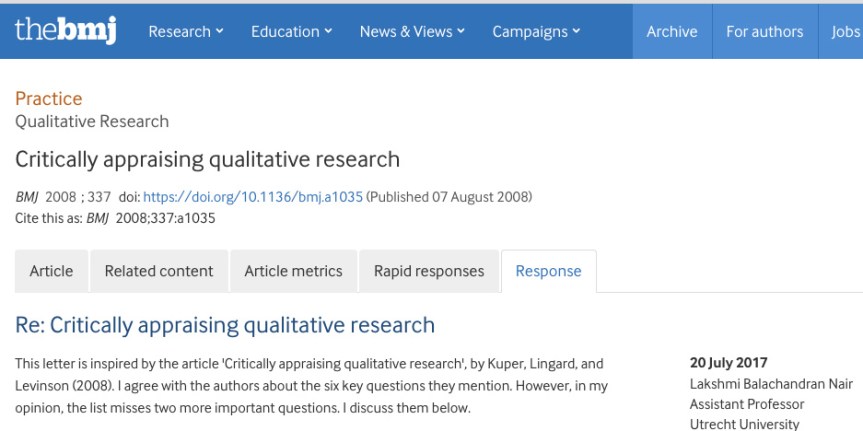The width and height of the screenshot is (863, 431).
Task: Open the For authors page
Action: pyautogui.click(x=764, y=32)
